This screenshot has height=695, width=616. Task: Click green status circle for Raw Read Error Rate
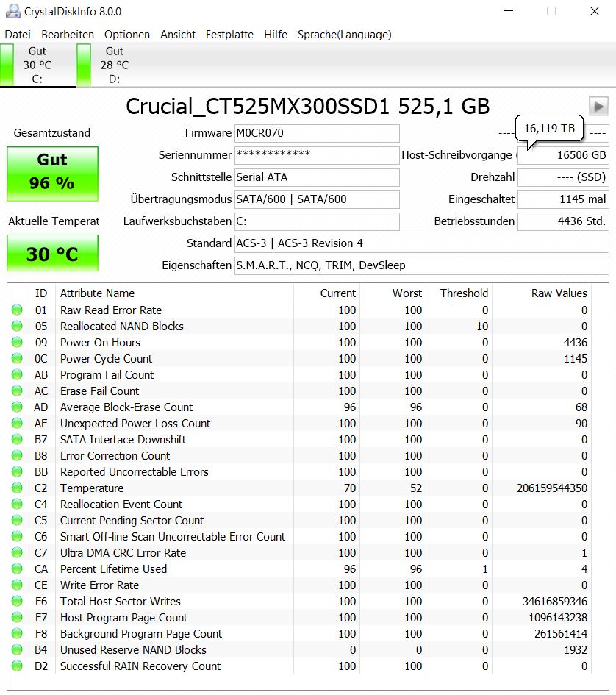pyautogui.click(x=17, y=310)
